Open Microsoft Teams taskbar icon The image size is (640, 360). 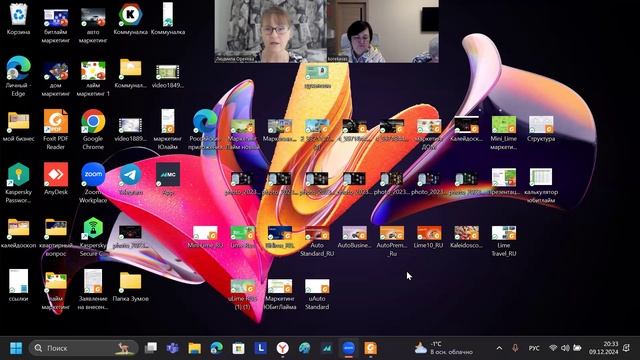click(173, 348)
